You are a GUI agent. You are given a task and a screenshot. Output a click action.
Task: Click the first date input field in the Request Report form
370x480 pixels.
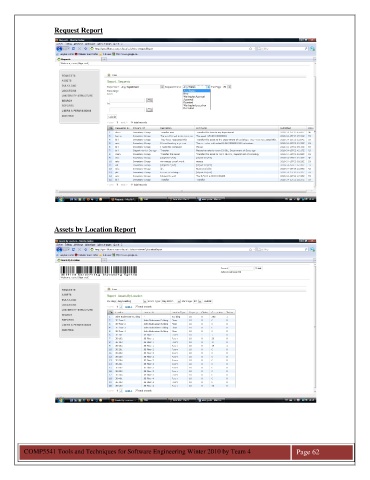tap(127, 100)
